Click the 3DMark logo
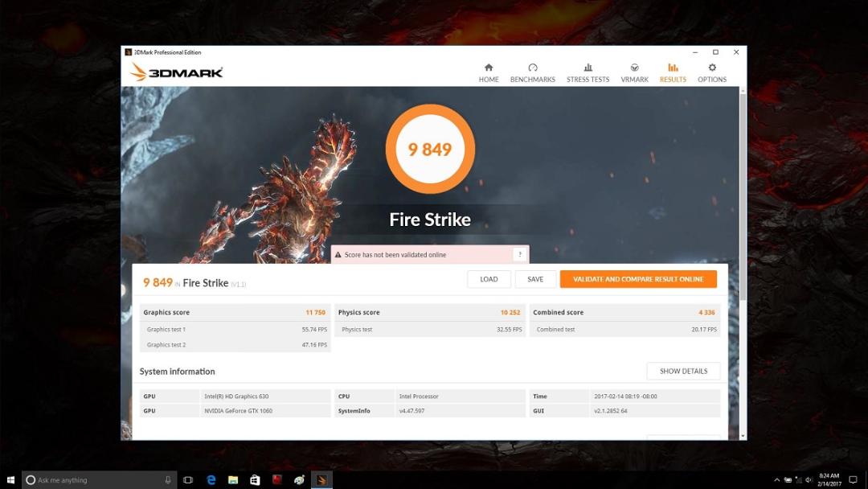The width and height of the screenshot is (868, 489). click(x=177, y=72)
